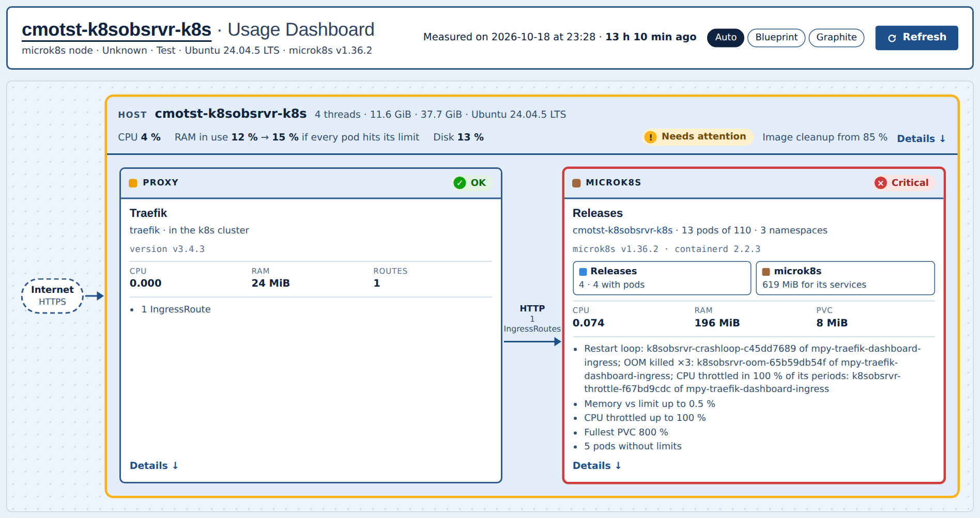Open host Details link near Image cleanup
980x518 pixels.
tap(921, 138)
